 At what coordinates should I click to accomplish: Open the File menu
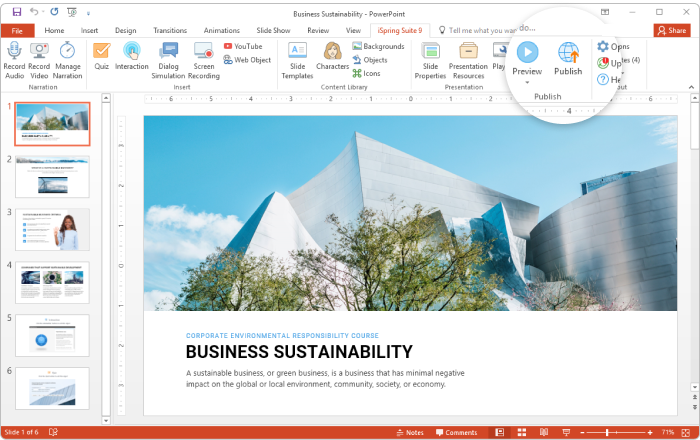tap(17, 30)
